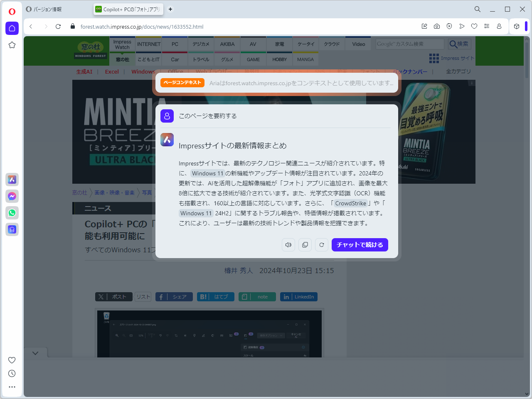Image resolution: width=532 pixels, height=399 pixels.
Task: Click the read-aloud speaker icon in the summary
Action: coord(288,245)
